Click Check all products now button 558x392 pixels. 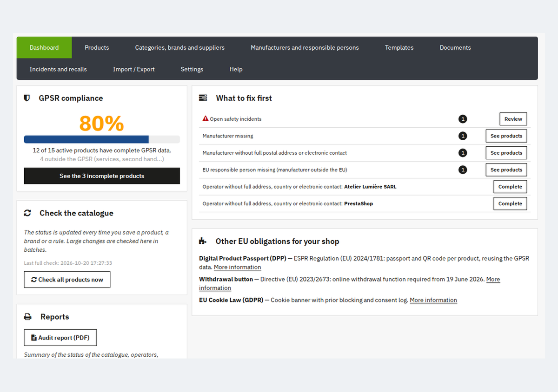click(x=67, y=280)
